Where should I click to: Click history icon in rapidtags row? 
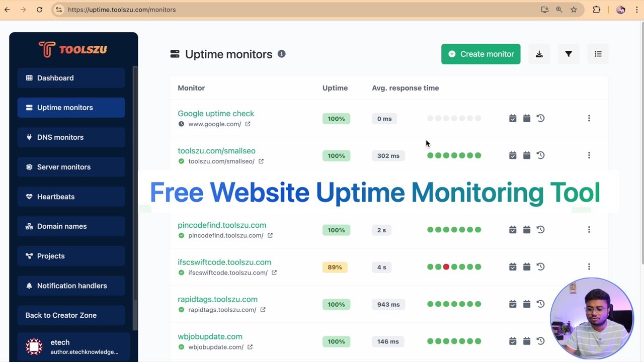coord(541,304)
